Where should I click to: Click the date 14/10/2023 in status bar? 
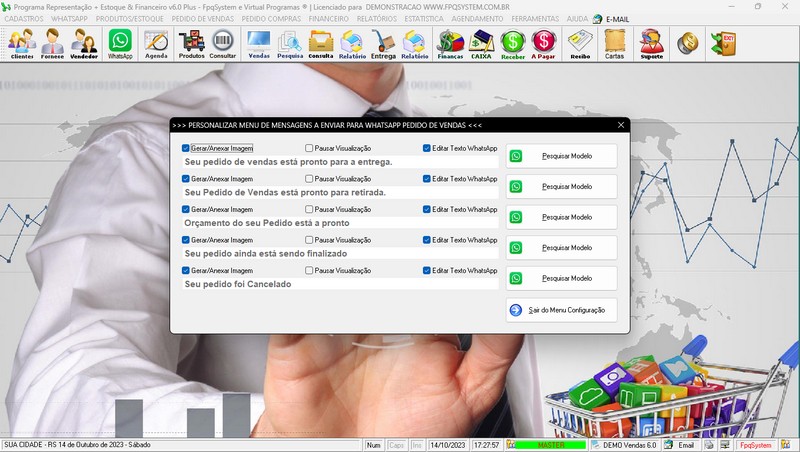tap(447, 445)
